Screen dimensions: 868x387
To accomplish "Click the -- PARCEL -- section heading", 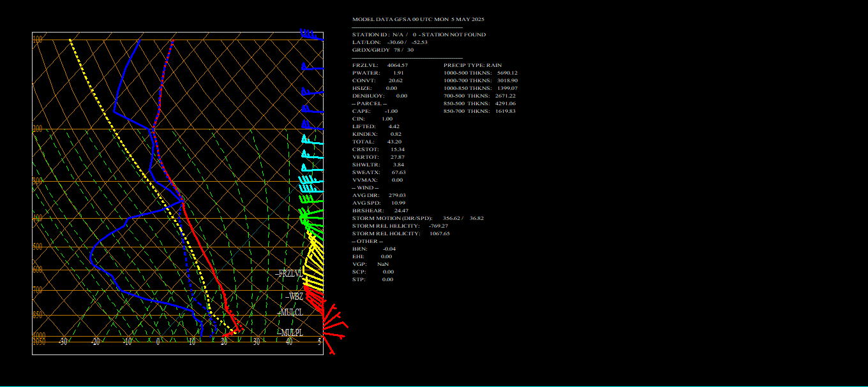I will (370, 103).
